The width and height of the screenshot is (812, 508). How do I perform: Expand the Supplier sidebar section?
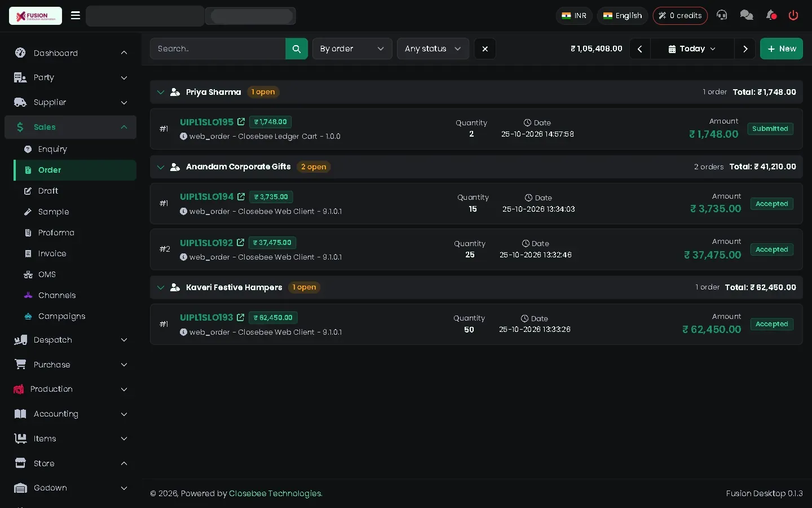tap(70, 102)
